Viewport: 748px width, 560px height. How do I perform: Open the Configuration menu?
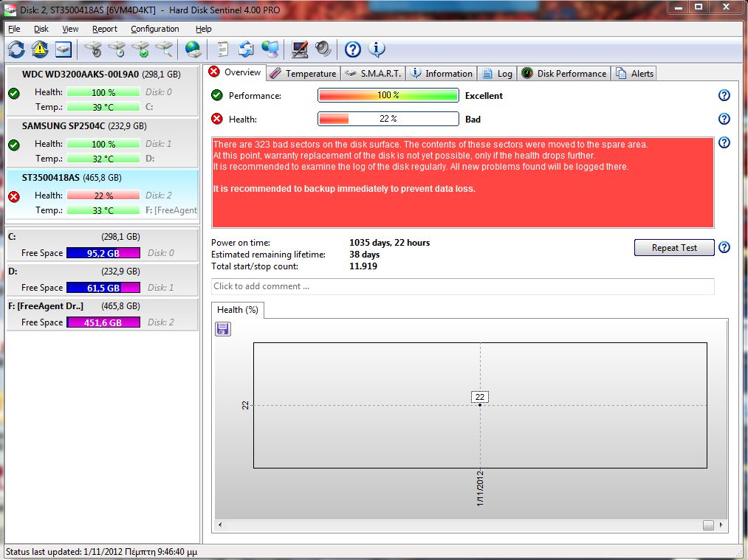[154, 29]
